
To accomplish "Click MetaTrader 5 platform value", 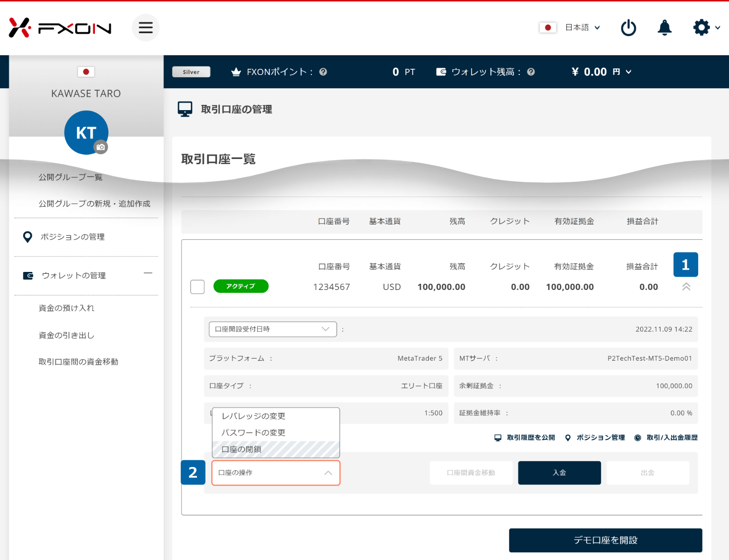I will click(420, 358).
